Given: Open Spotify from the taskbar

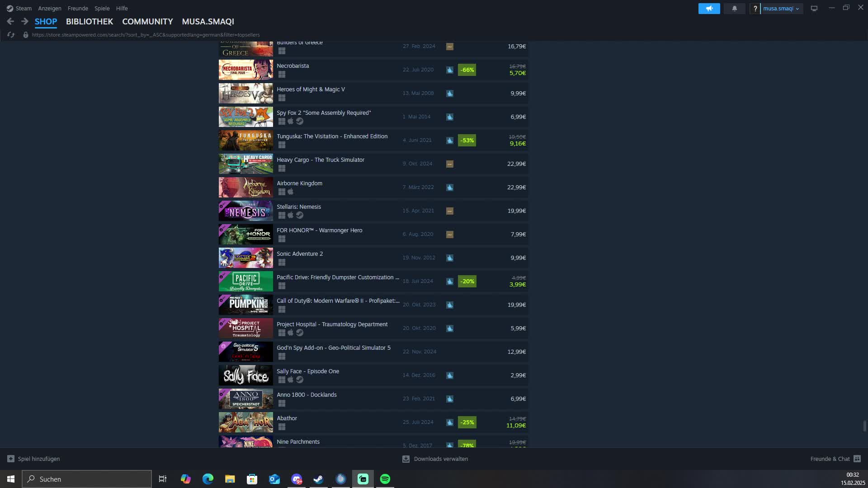Looking at the screenshot, I should 385,479.
